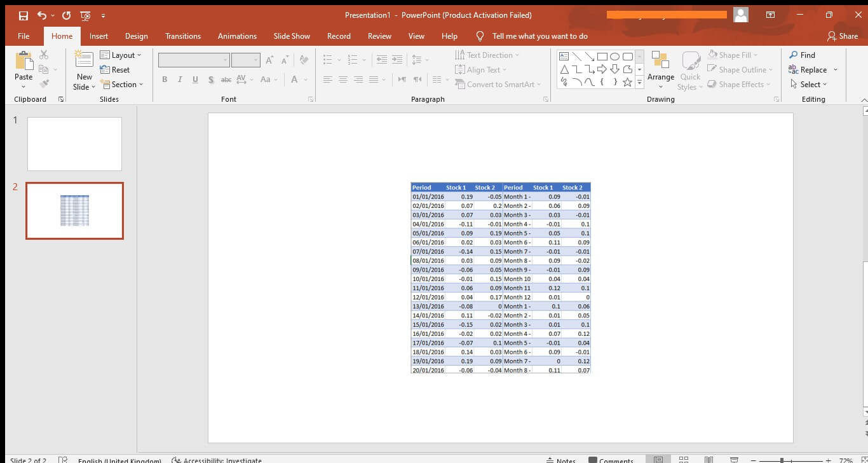
Task: Click the Share button
Action: pos(843,36)
